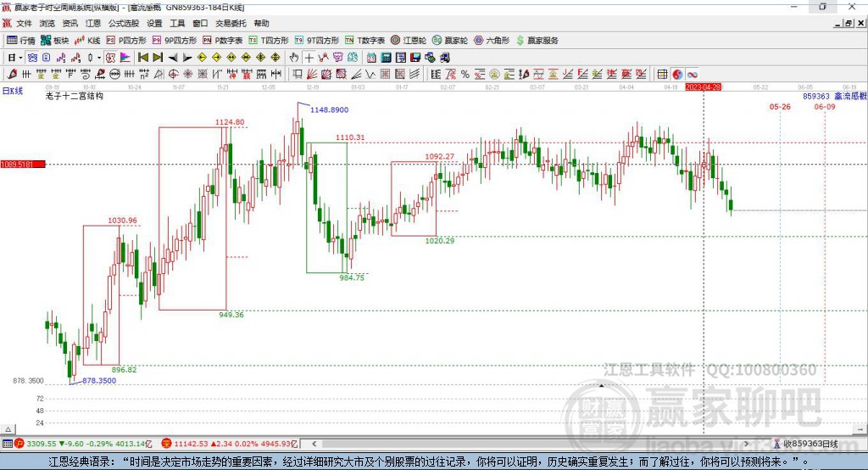The height and width of the screenshot is (470, 868).
Task: Open the 9T四方形 tool
Action: pyautogui.click(x=317, y=41)
